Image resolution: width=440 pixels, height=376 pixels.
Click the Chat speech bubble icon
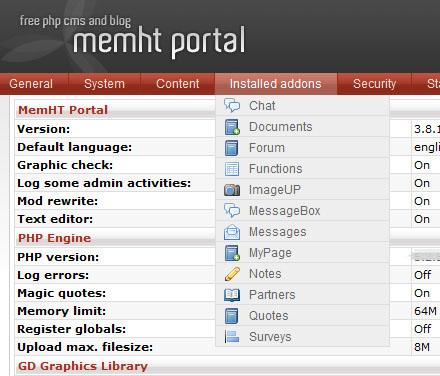click(x=232, y=105)
